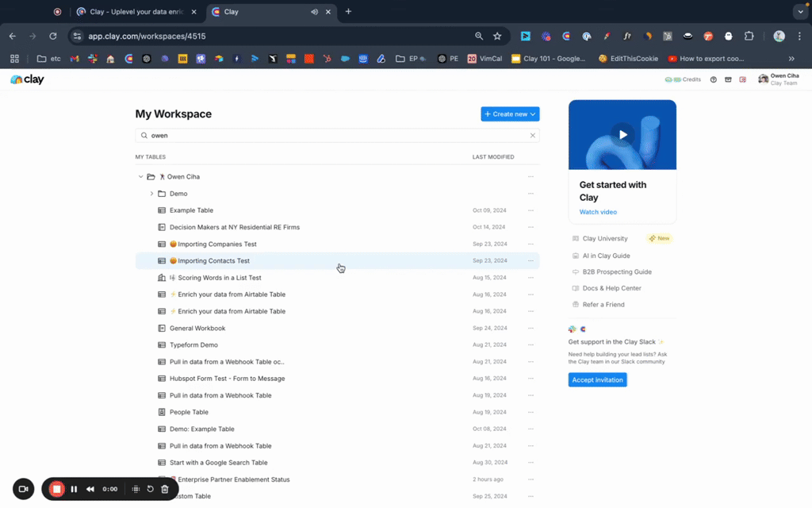Open the Clay University link
The height and width of the screenshot is (508, 812).
[605, 239]
